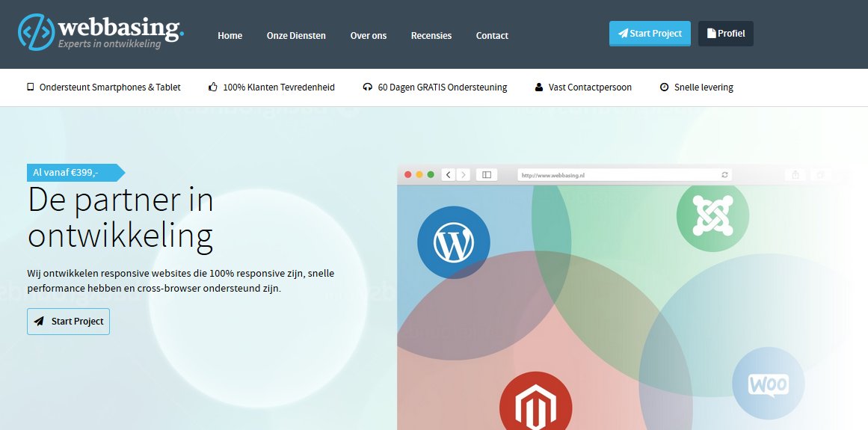The image size is (868, 430).
Task: Click the blue Start Project header button
Action: click(x=650, y=33)
